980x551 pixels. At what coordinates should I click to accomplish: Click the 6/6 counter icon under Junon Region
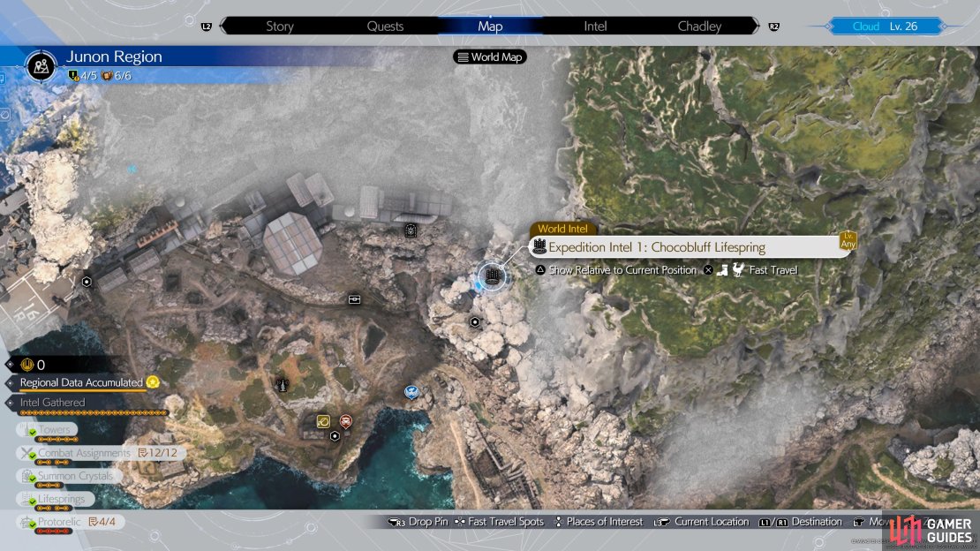[107, 76]
